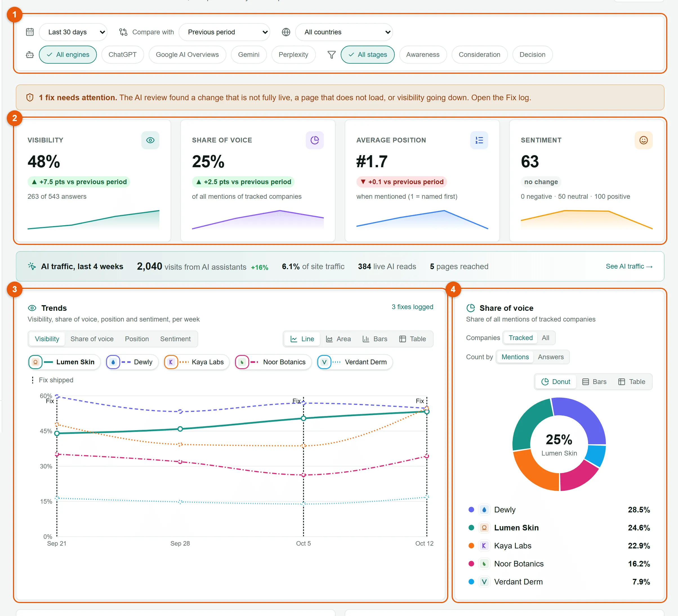Click the compare arrows icon
Screen dimensions: 678x616
point(123,32)
